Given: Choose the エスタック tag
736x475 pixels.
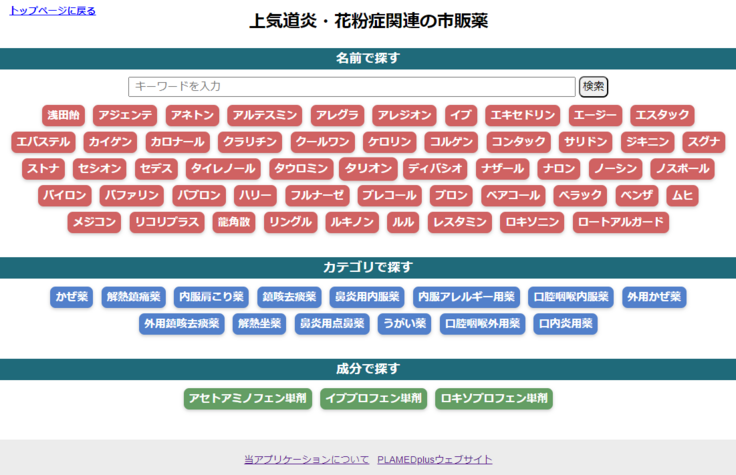Looking at the screenshot, I should [662, 115].
